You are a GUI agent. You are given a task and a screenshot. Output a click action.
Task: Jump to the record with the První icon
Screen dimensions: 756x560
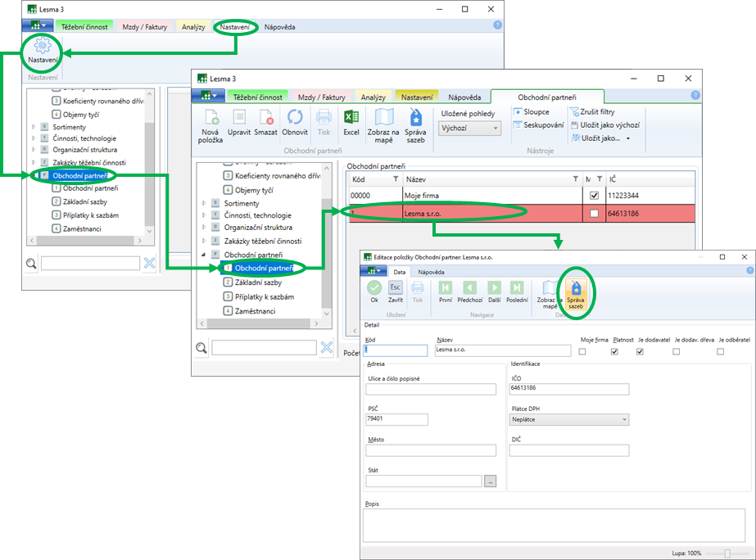point(446,288)
